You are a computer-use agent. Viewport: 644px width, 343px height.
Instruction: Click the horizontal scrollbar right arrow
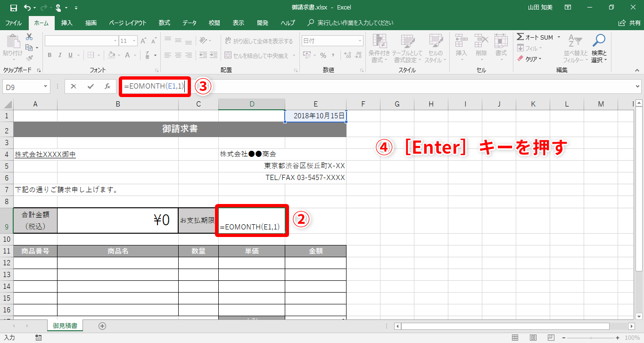point(632,326)
